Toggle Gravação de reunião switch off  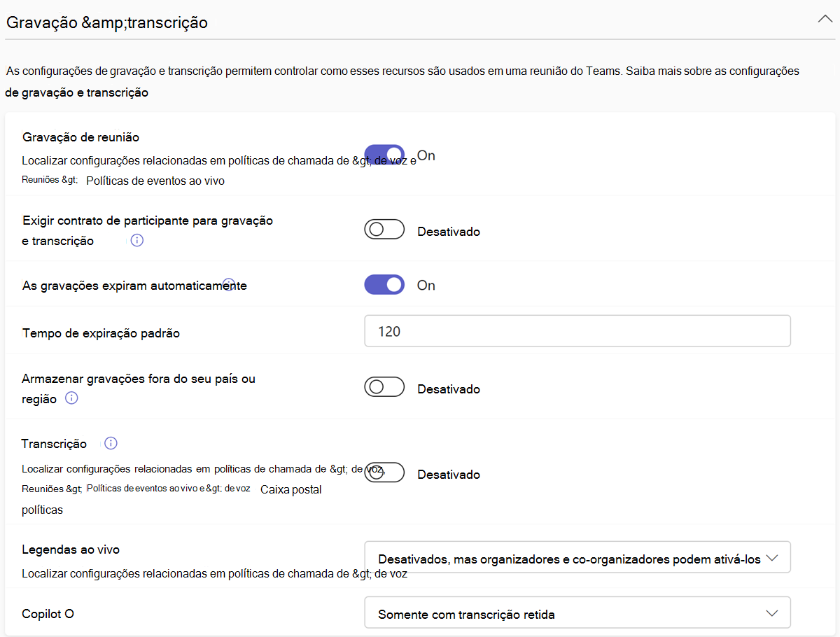point(384,155)
